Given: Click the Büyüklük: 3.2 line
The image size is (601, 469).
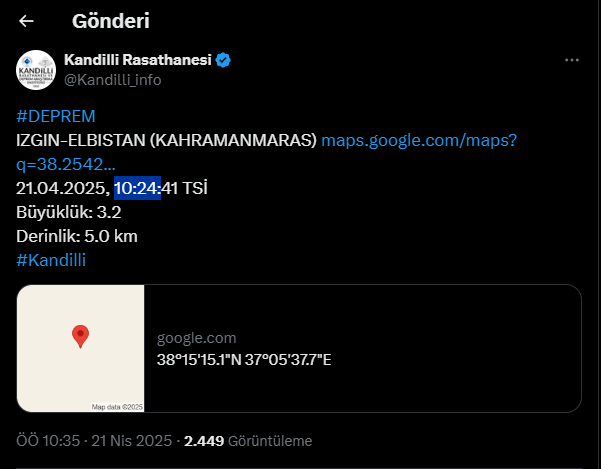Looking at the screenshot, I should (x=69, y=212).
